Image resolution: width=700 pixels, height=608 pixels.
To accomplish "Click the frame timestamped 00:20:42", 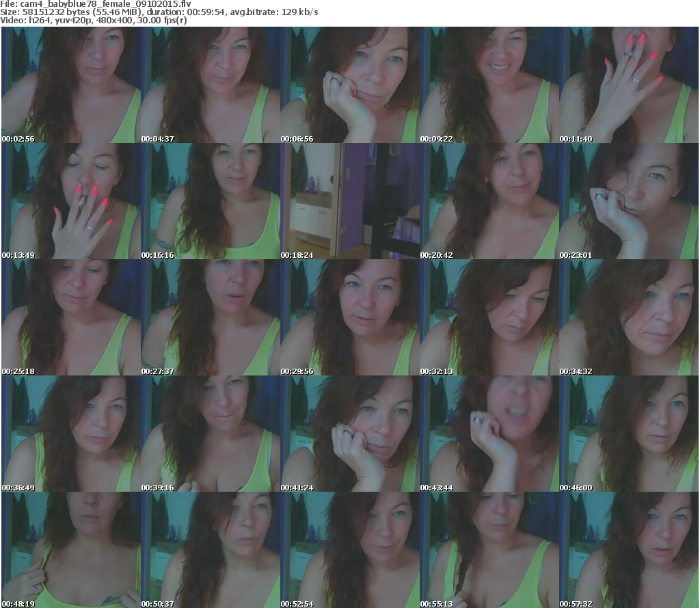I will (489, 201).
